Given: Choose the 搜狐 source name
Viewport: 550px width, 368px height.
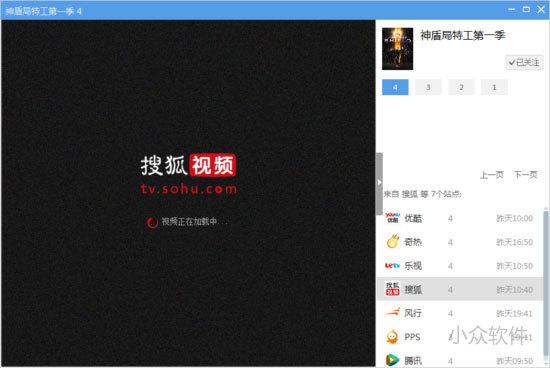Looking at the screenshot, I should (x=413, y=289).
